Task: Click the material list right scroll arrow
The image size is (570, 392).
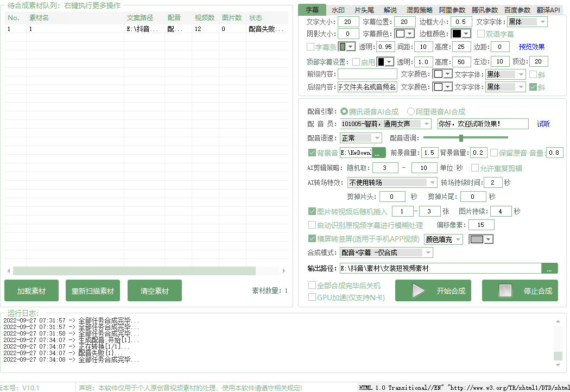Action: 283,270
